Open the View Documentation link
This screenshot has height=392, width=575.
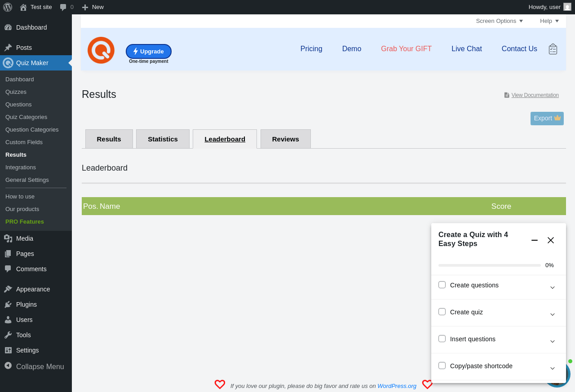click(535, 95)
